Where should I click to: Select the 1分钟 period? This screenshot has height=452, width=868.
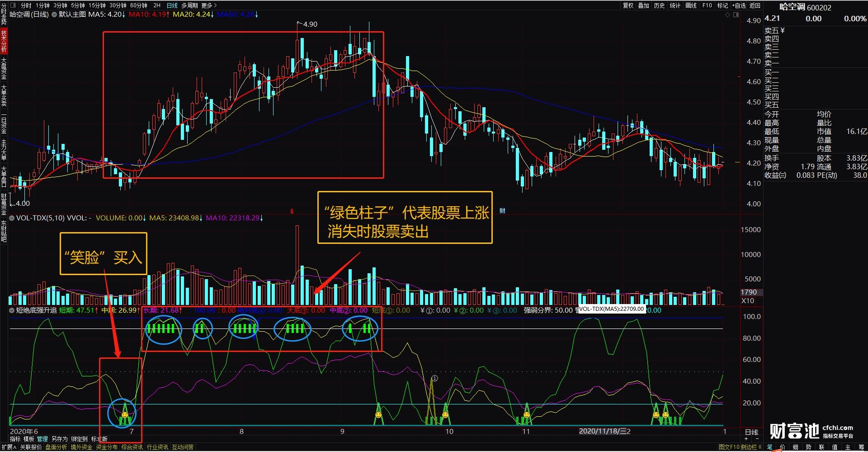coord(42,5)
